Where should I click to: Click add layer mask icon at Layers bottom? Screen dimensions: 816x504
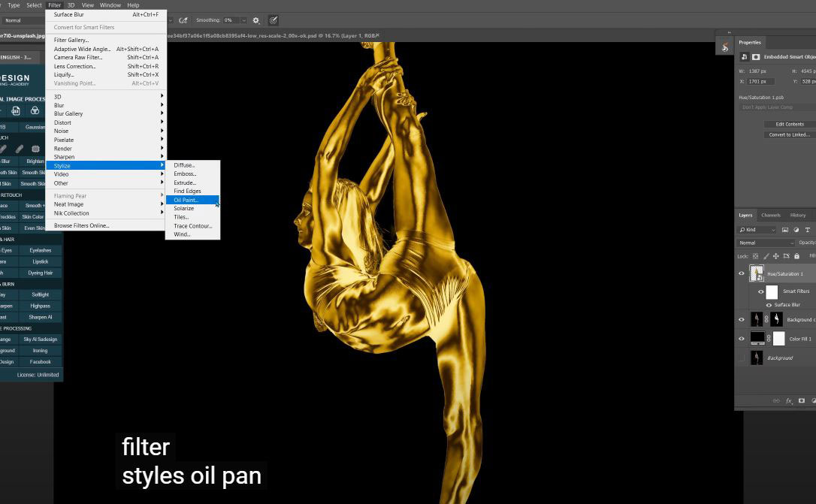pos(802,400)
